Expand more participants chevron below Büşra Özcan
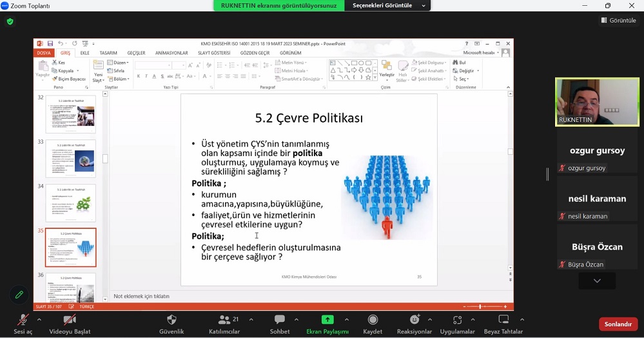This screenshot has width=644, height=338. (596, 281)
